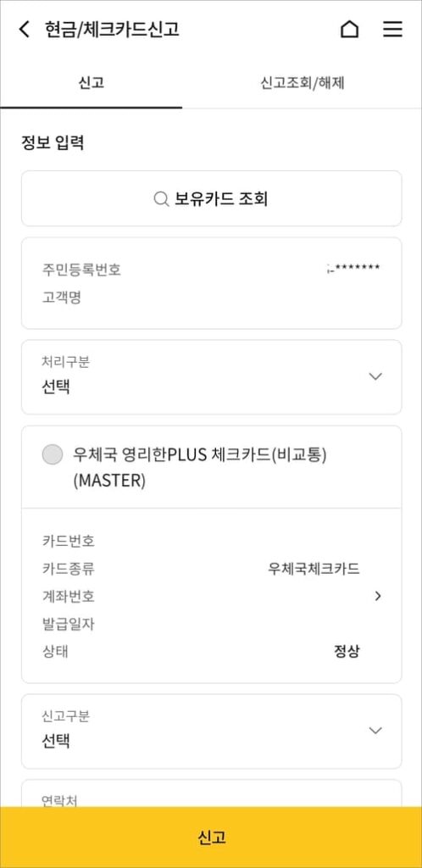The width and height of the screenshot is (422, 868).
Task: Open the hamburger menu icon
Action: tap(392, 29)
